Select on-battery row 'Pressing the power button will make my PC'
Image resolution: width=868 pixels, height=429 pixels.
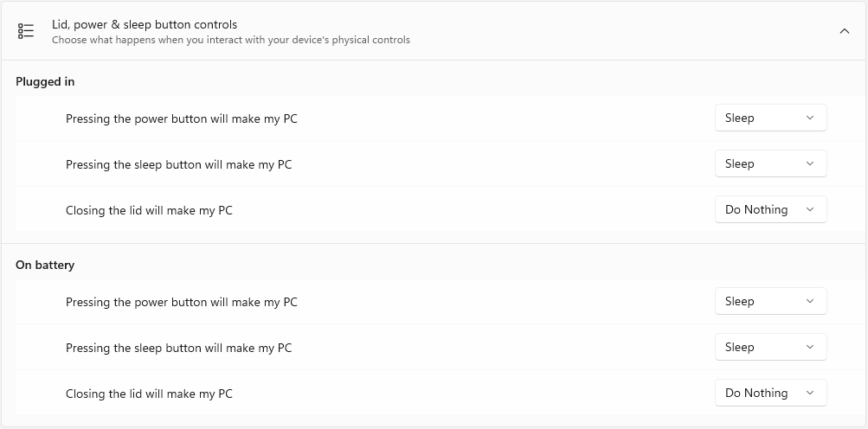[x=440, y=302]
